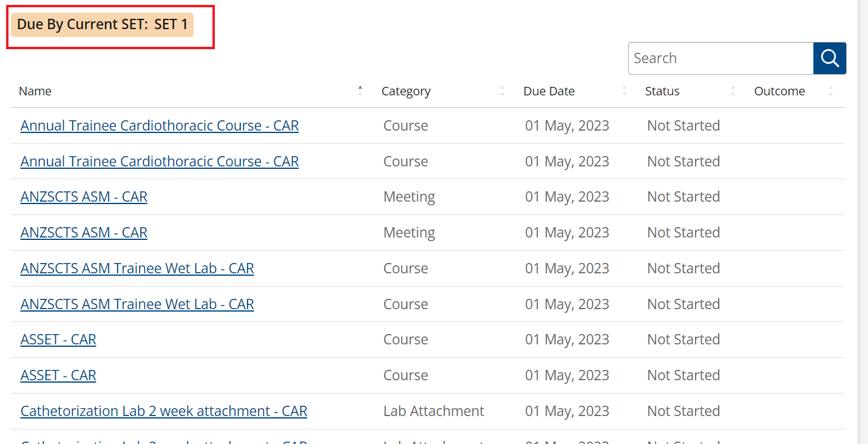Viewport: 868px width, 444px height.
Task: Click the Name column header
Action: pos(35,91)
